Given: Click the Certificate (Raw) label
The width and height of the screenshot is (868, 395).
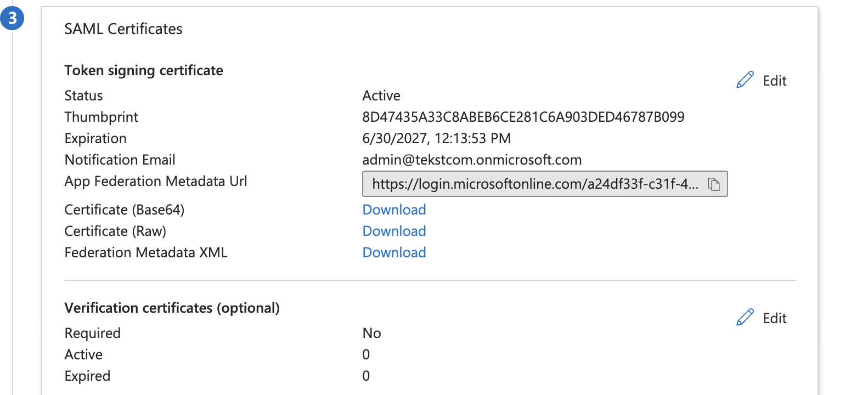Looking at the screenshot, I should tap(115, 231).
